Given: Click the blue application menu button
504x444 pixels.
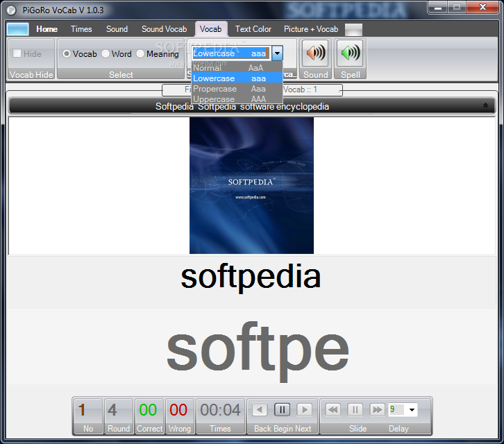Looking at the screenshot, I should point(17,29).
